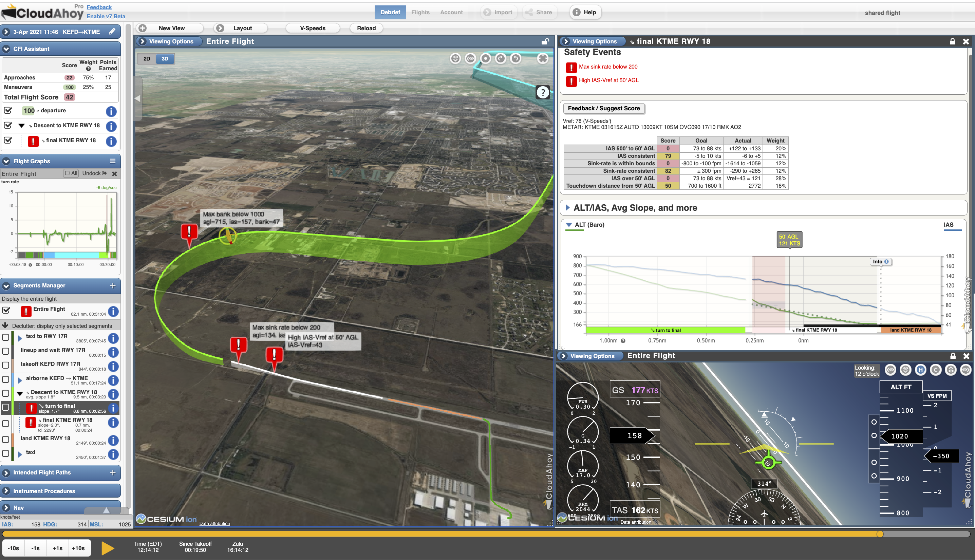Viewport: 975px width, 560px height.
Task: Open info for land KTME RWY 18 segment
Action: pos(113,441)
